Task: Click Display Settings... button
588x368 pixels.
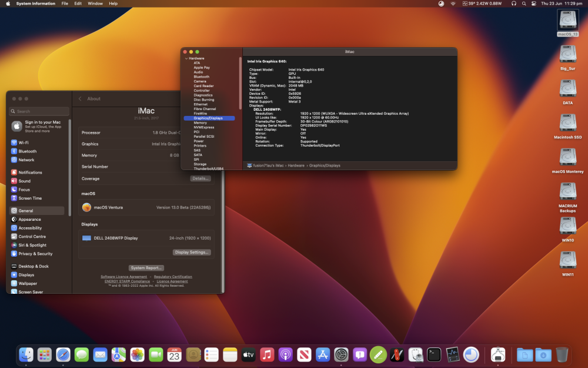Action: coord(192,253)
